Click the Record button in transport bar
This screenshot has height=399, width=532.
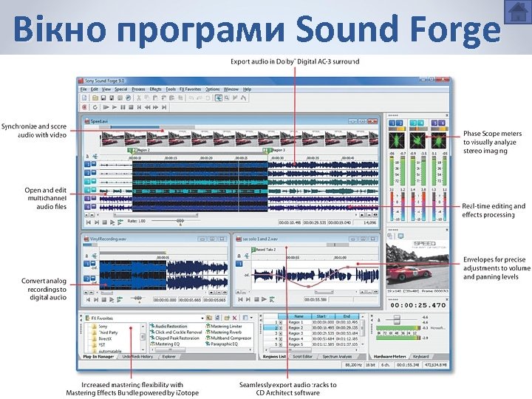click(x=84, y=107)
